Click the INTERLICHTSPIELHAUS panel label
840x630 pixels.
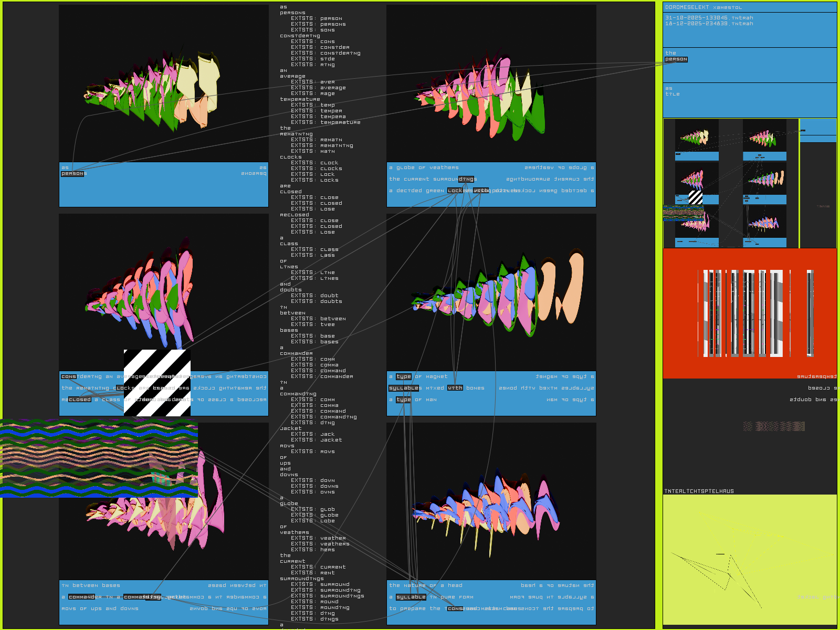tap(699, 491)
